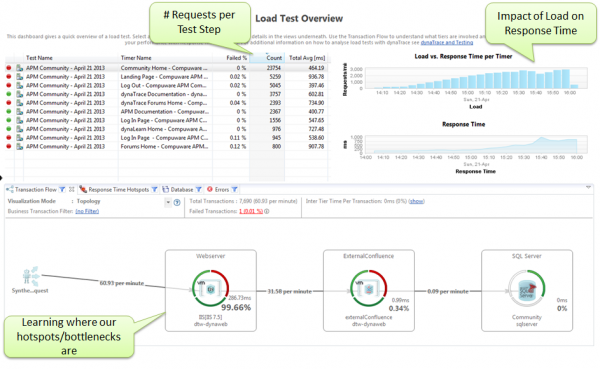The width and height of the screenshot is (600, 369).
Task: Click the 31.58 per minute edge label
Action: tap(289, 292)
